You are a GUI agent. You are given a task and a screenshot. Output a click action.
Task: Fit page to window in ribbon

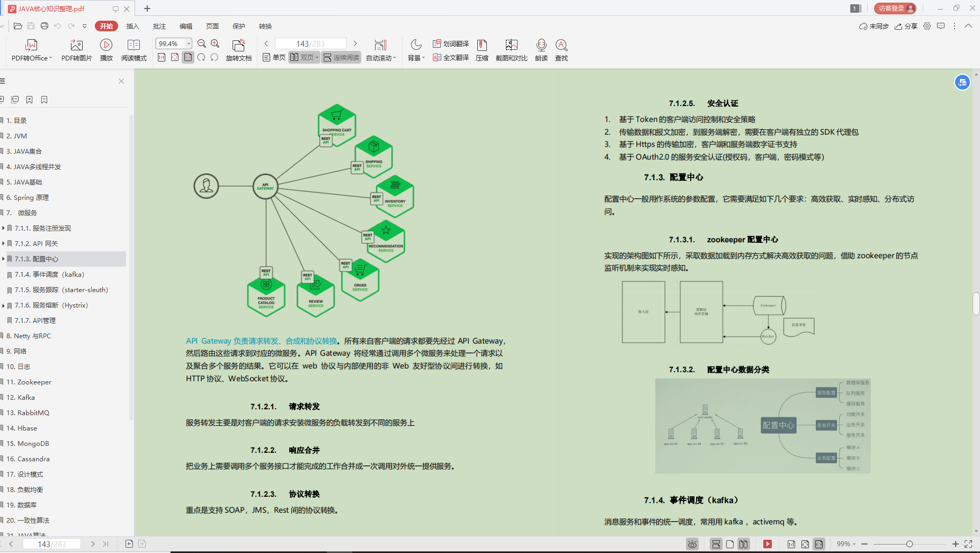[x=175, y=57]
